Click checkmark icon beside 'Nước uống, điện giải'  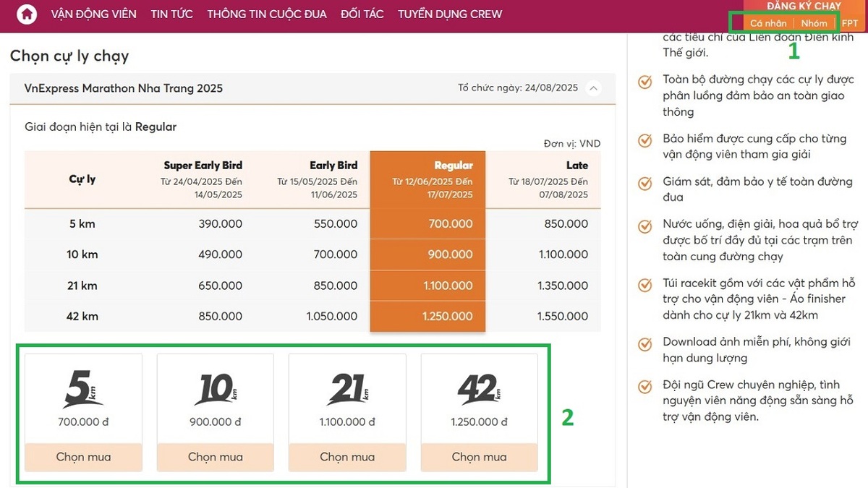tap(644, 227)
